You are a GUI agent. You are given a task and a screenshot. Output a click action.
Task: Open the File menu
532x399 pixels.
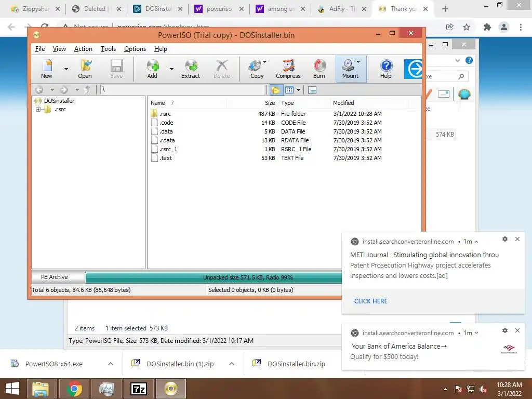[x=40, y=49]
